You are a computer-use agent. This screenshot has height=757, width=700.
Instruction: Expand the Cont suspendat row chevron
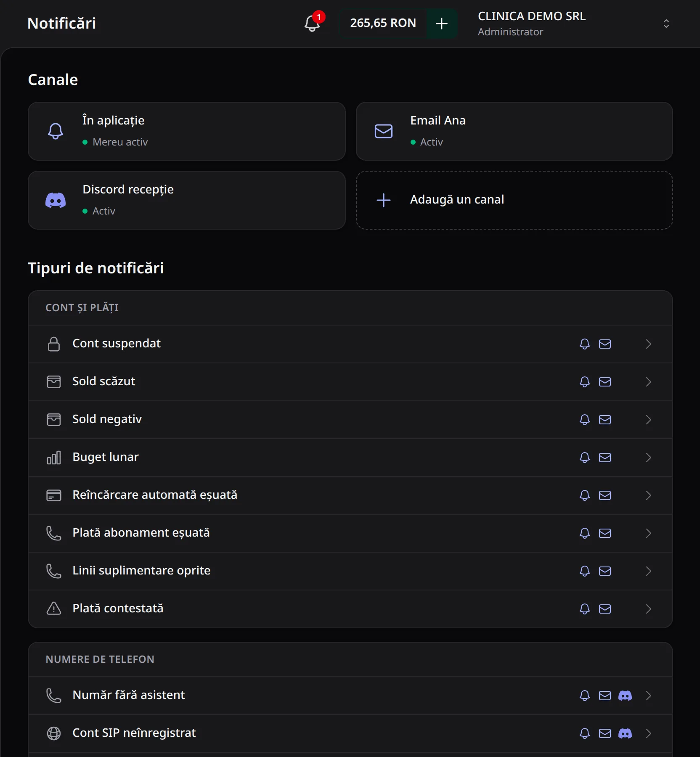[649, 344]
